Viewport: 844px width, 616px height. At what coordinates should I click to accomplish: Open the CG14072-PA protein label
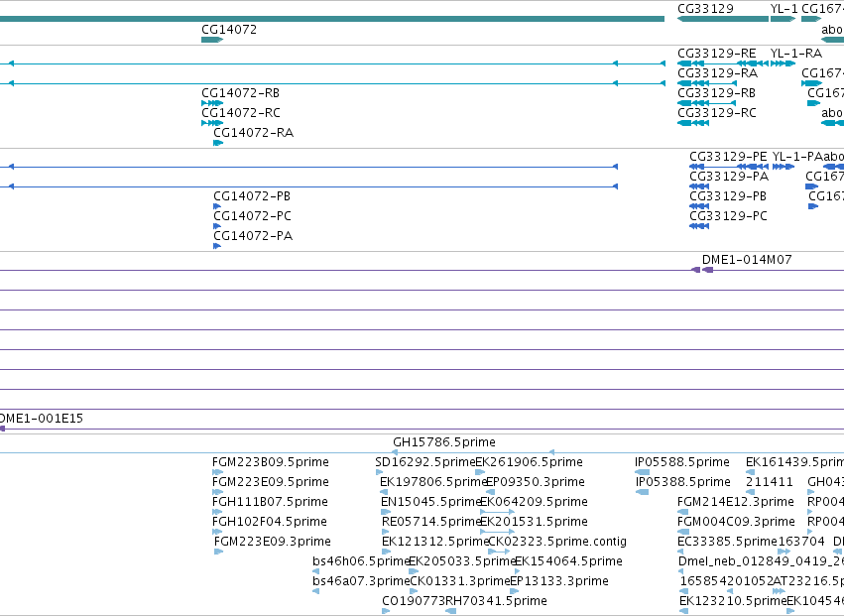(x=253, y=236)
